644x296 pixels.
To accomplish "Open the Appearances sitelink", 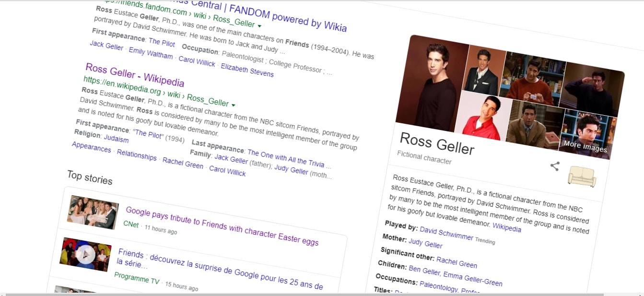I will pos(91,147).
